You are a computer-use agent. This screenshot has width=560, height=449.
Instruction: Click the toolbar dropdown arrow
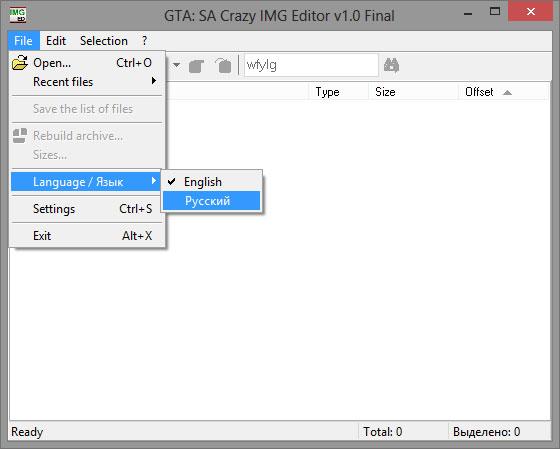(176, 65)
